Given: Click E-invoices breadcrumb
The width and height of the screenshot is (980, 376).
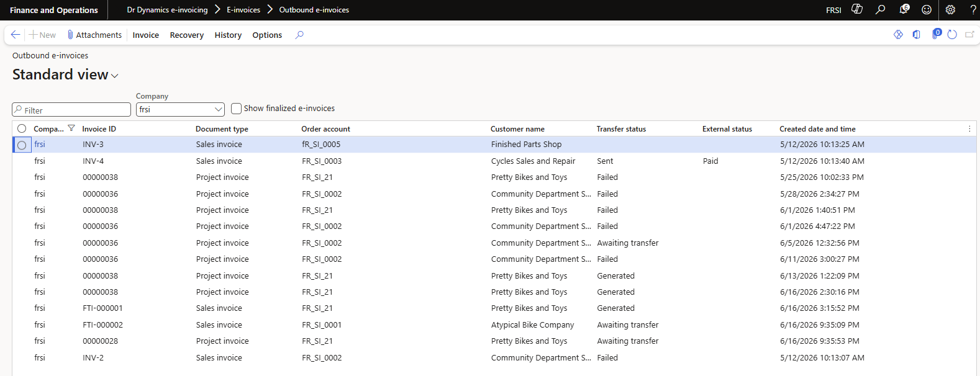Looking at the screenshot, I should tap(243, 10).
